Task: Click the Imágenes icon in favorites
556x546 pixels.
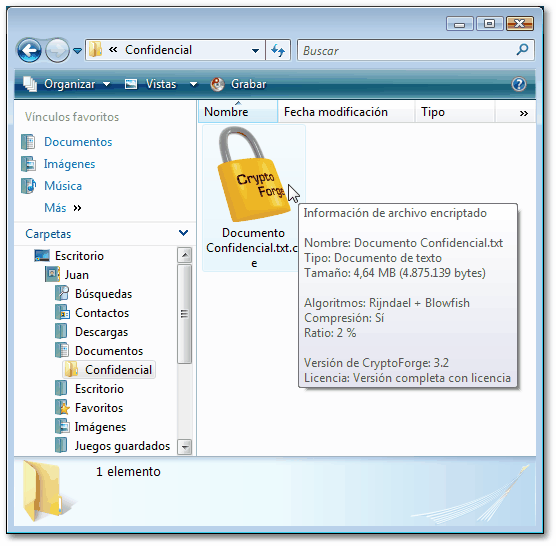Action: point(28,164)
